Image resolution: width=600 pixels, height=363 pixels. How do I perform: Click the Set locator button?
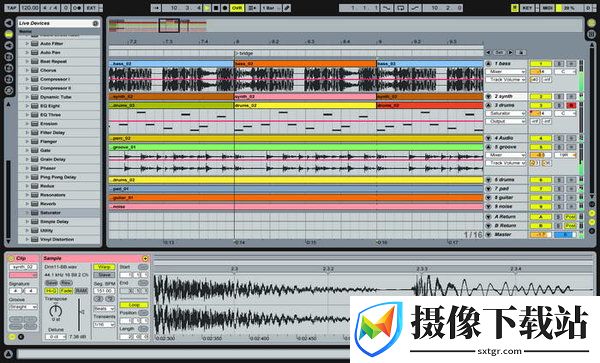(499, 52)
